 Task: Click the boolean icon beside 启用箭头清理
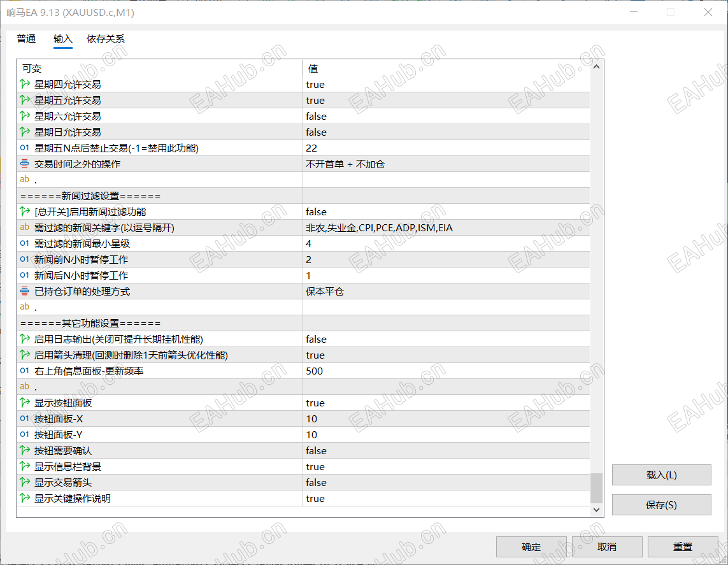[x=25, y=355]
